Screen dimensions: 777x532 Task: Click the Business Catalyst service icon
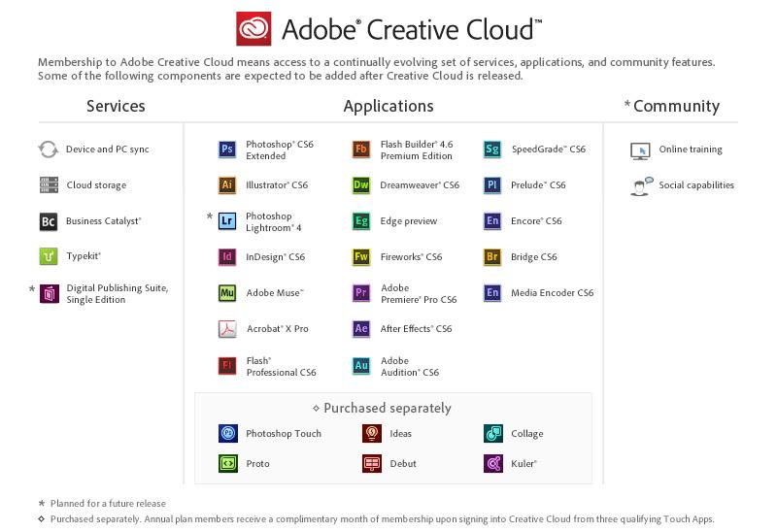(x=49, y=221)
